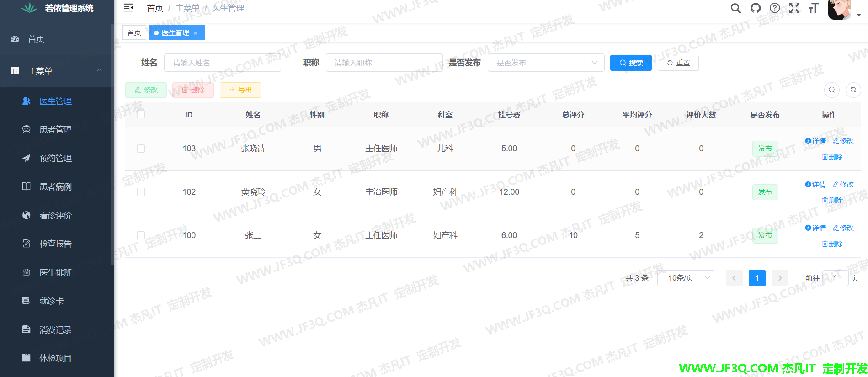The width and height of the screenshot is (868, 377).
Task: Toggle fullscreen mode icon
Action: coord(794,8)
